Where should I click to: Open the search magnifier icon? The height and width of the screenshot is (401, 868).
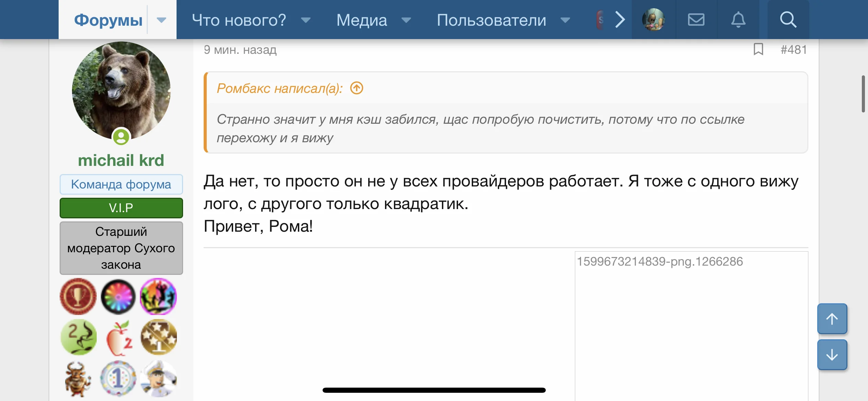coord(788,20)
